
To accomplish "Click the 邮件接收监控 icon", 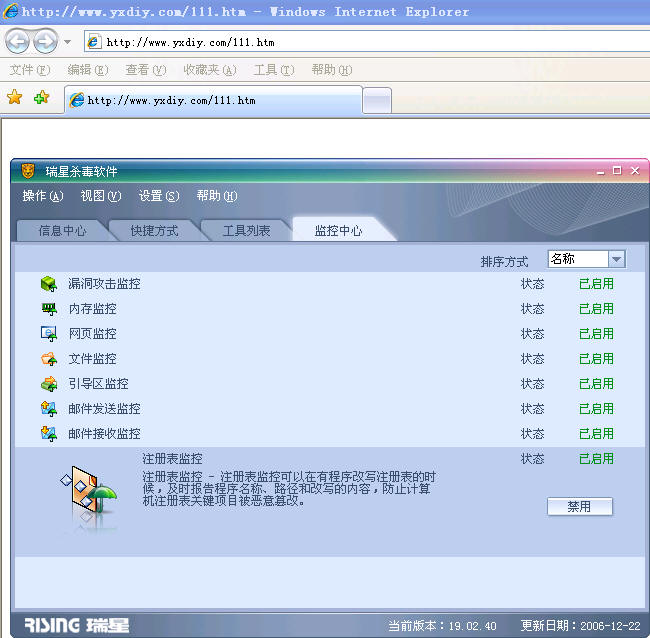I will click(49, 434).
